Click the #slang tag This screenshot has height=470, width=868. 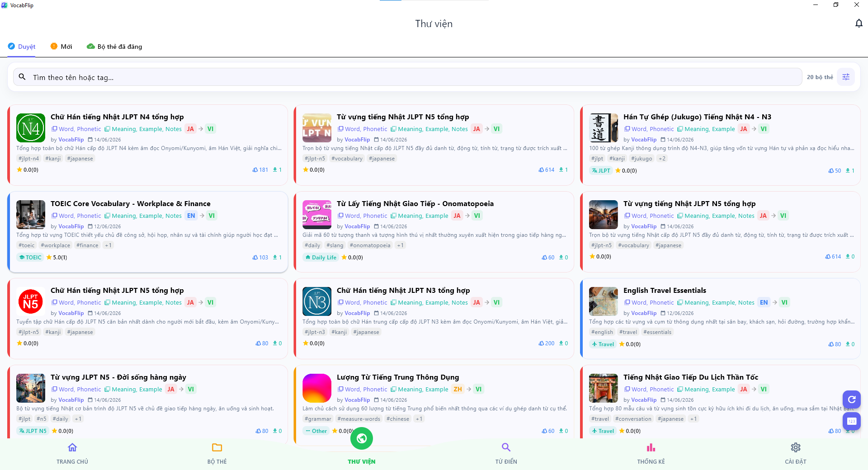pyautogui.click(x=335, y=245)
